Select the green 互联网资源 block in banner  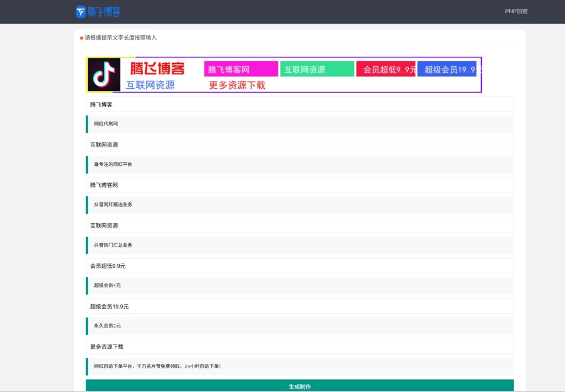[x=317, y=68]
